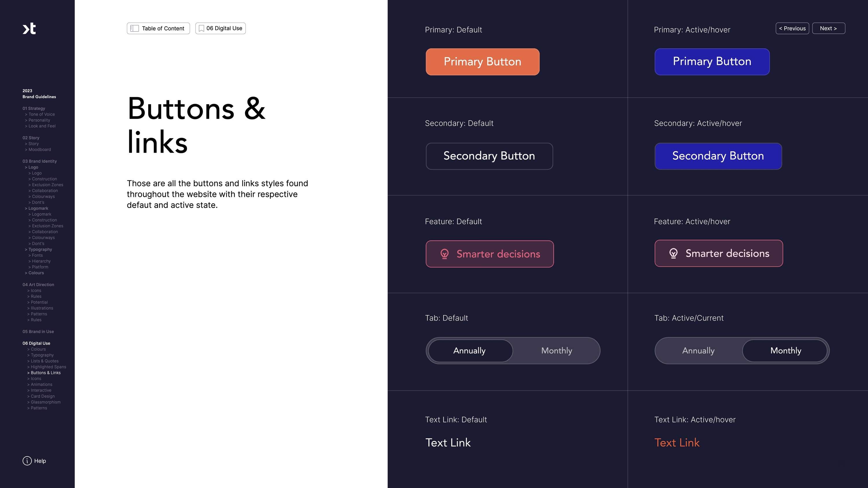
Task: Click the Secondary Button default style
Action: click(x=489, y=156)
